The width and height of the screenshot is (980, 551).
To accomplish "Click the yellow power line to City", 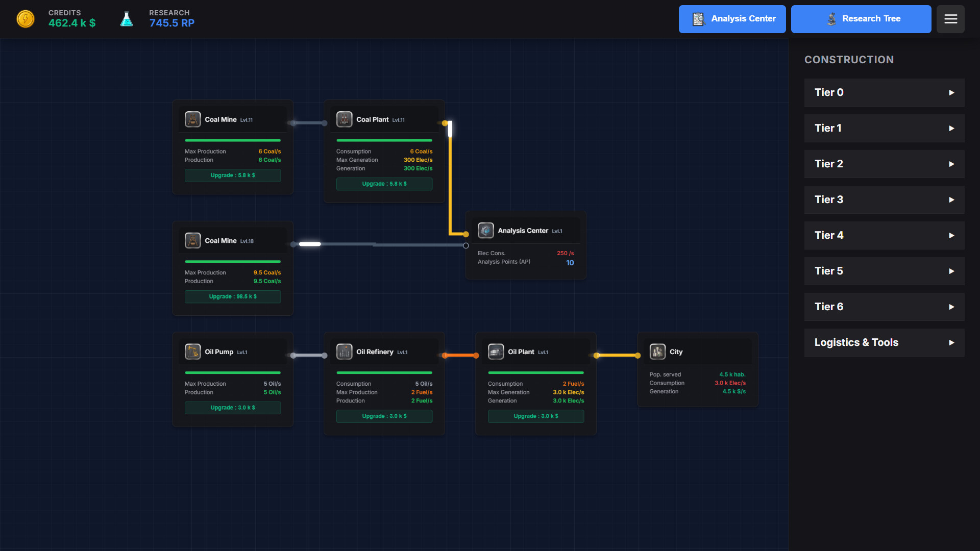I will coord(617,356).
